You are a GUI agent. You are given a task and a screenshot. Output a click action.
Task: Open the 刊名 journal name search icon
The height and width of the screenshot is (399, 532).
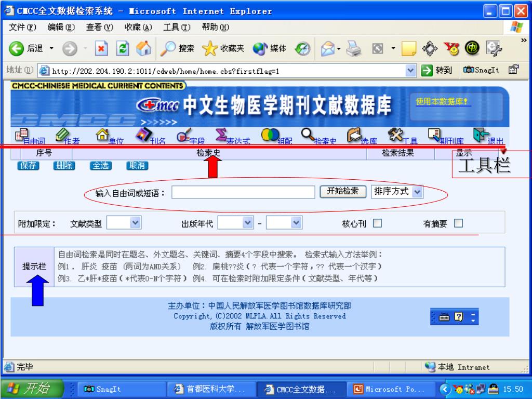click(x=150, y=137)
